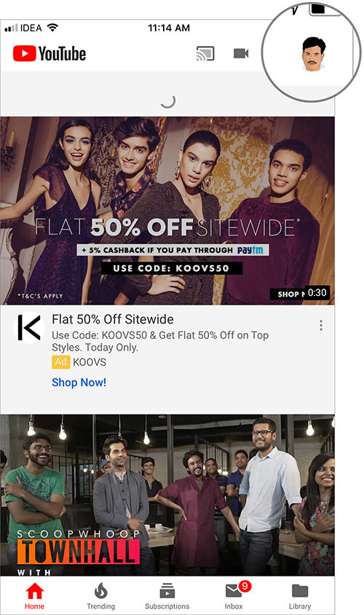Play the KOOVS 50% off ad video

[x=167, y=211]
